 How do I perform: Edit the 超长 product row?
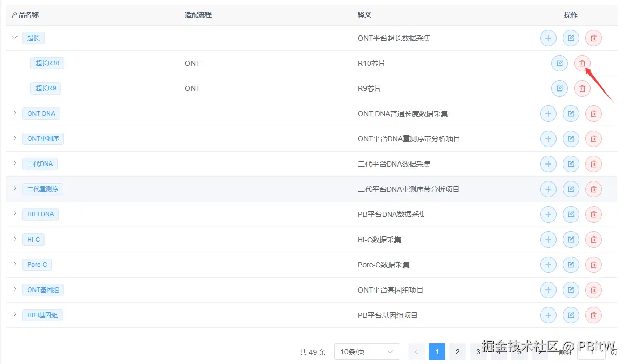coord(571,38)
